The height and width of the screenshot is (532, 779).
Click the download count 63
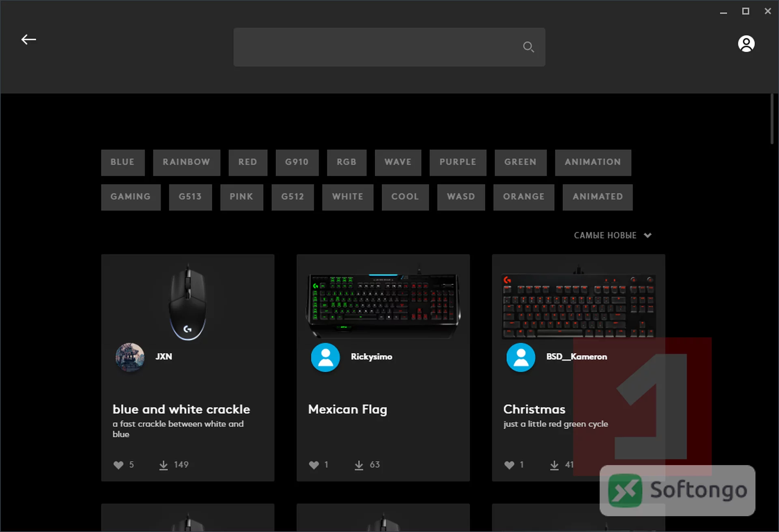[x=374, y=465]
